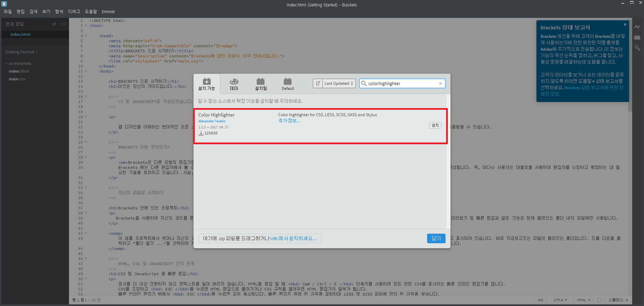Collapse the comment fold at line 25
The height and width of the screenshot is (306, 644).
click(x=86, y=142)
